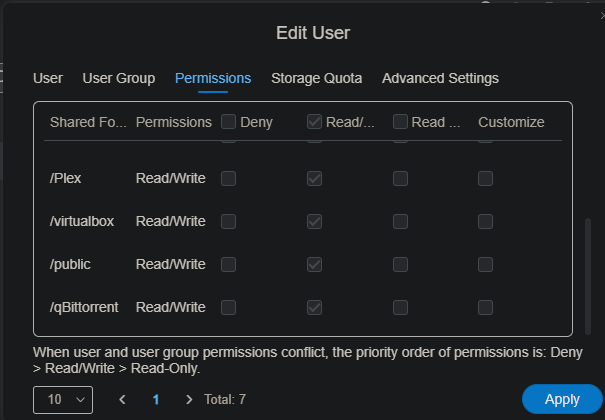Enable Read-Only for /public folder
Viewport: 605px width, 420px height.
[x=400, y=264]
